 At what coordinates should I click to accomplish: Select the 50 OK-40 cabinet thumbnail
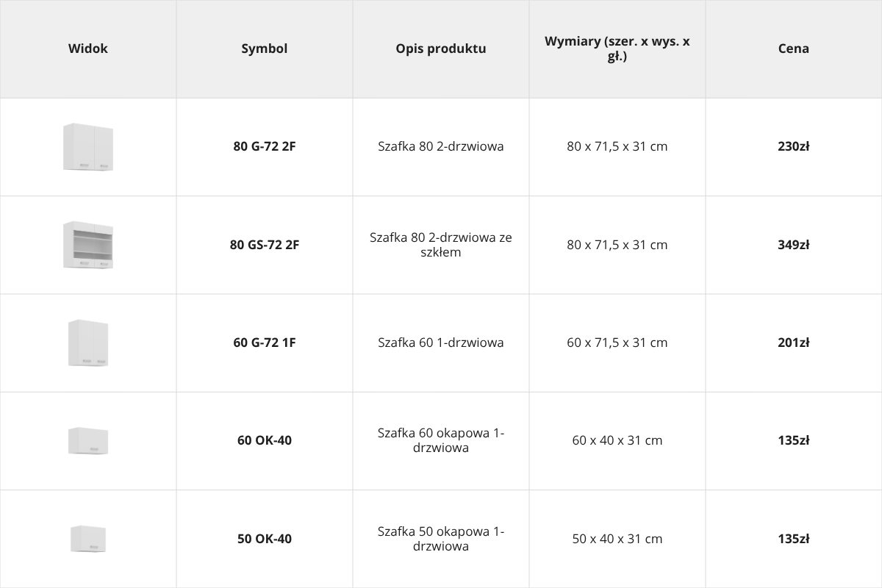(88, 539)
